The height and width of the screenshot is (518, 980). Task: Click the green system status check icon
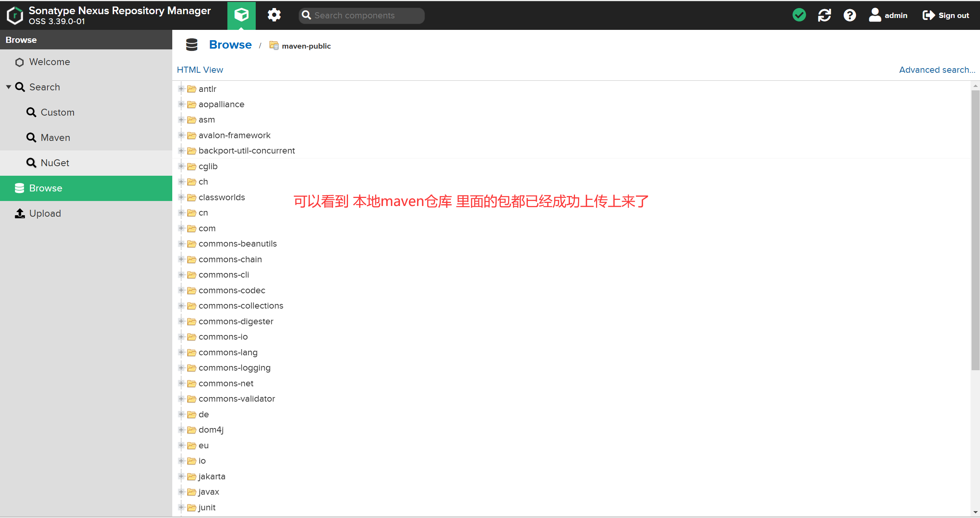point(799,15)
